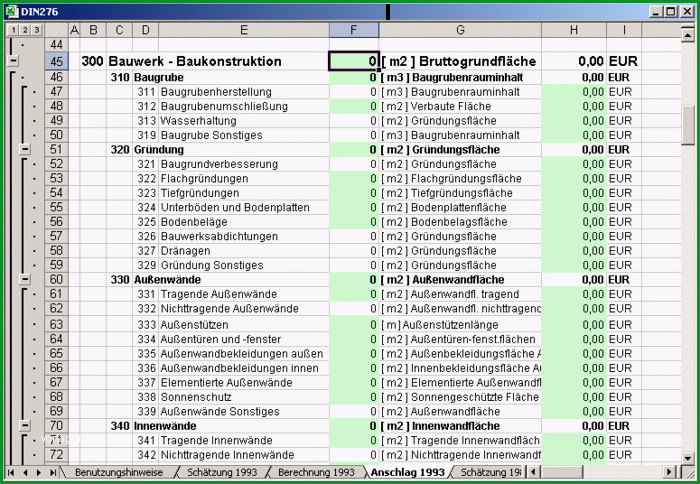This screenshot has height=484, width=700.
Task: Click 'Dränagen' cell
Action: (x=244, y=250)
